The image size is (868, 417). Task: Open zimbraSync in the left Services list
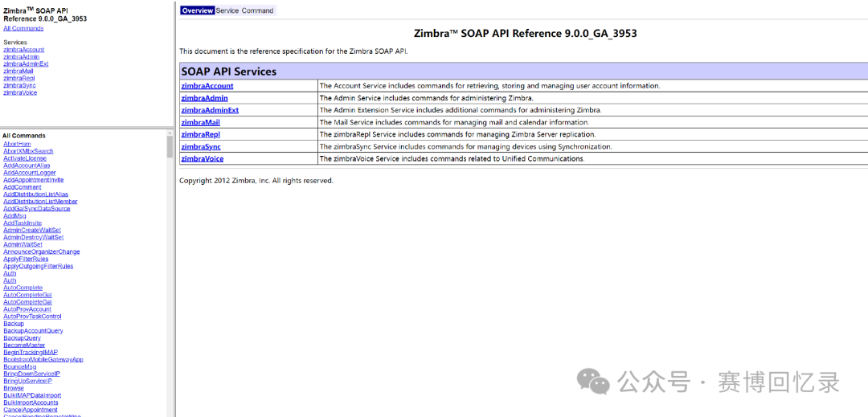20,86
